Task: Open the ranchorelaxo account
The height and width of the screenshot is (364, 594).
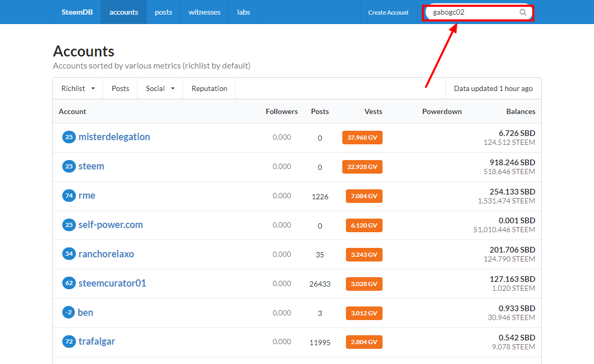Action: (x=106, y=254)
